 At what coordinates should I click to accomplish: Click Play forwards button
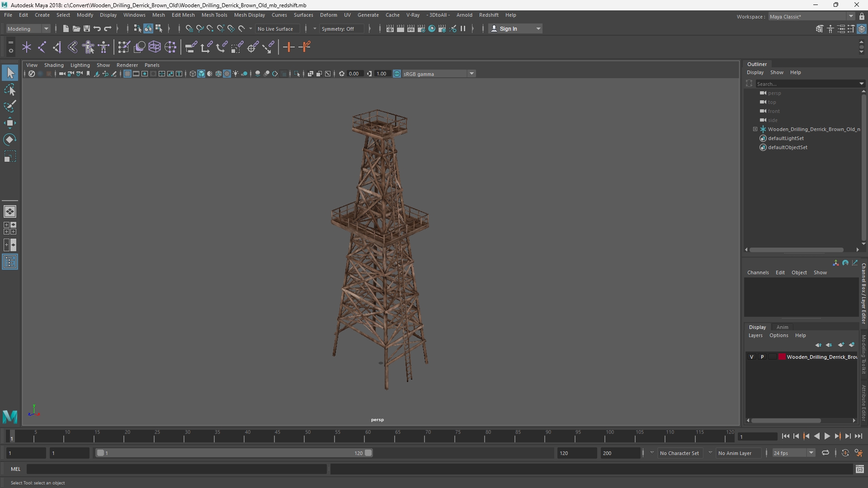point(827,436)
